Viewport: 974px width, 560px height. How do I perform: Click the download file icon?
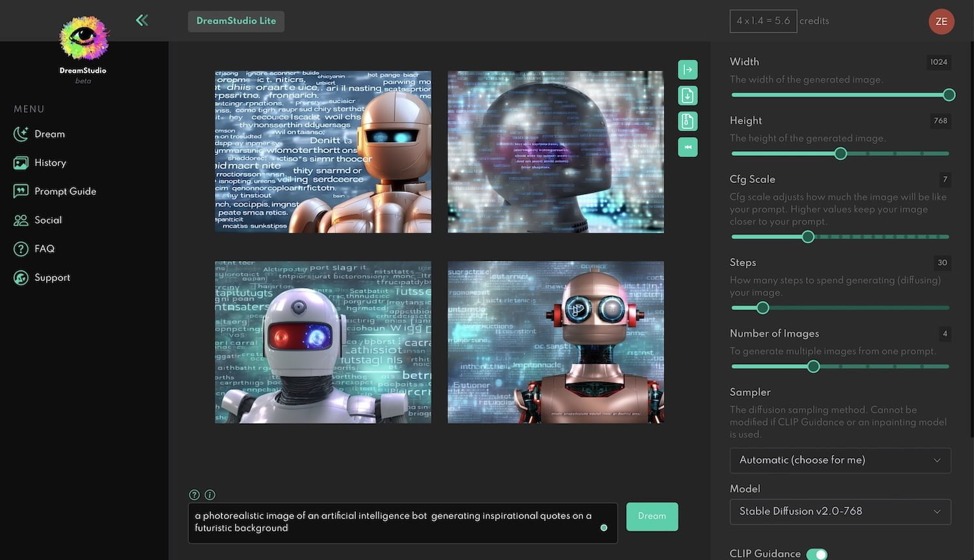pyautogui.click(x=688, y=95)
